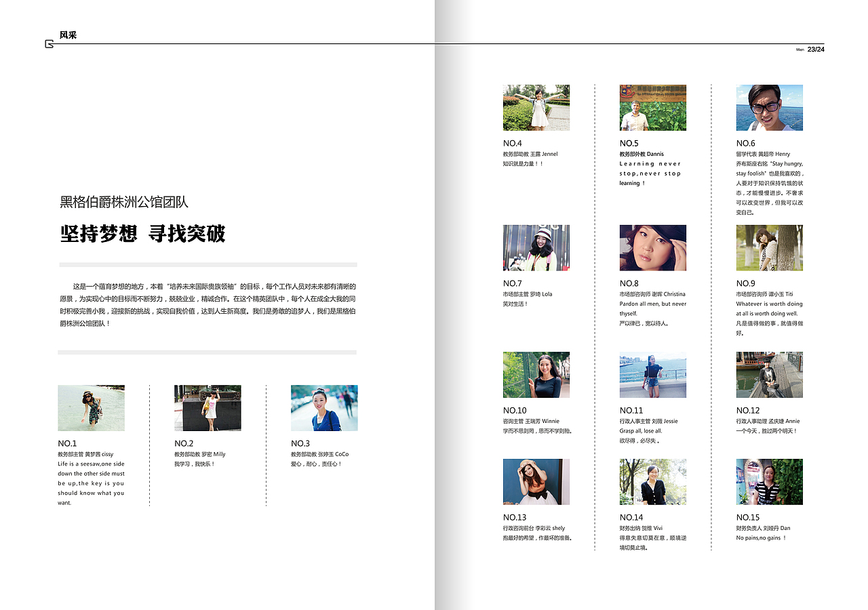Image resolution: width=868 pixels, height=610 pixels.
Task: Open the NO.11 Jessie seaside photo
Action: (x=653, y=375)
